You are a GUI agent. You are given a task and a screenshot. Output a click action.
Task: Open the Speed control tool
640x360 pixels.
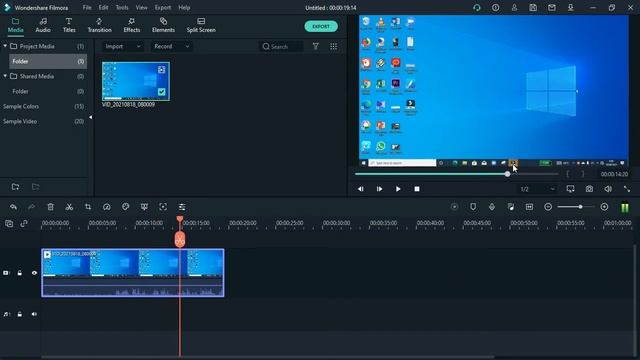(x=107, y=207)
